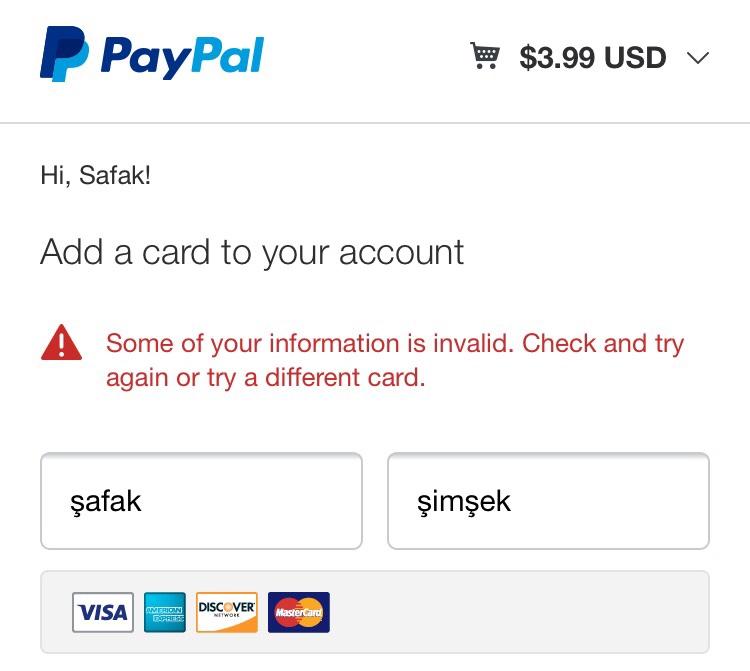Select the MasterCard logo
Image resolution: width=750 pixels, height=671 pixels.
[x=299, y=612]
